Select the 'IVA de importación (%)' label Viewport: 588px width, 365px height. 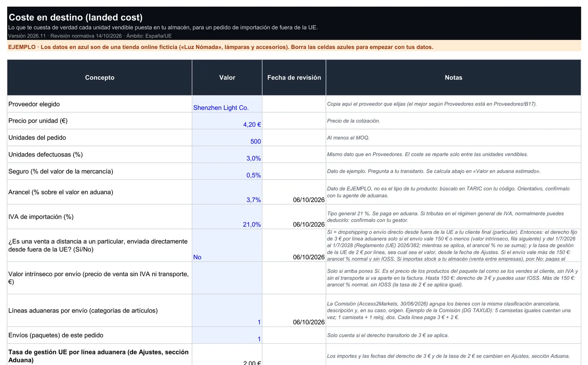(41, 217)
